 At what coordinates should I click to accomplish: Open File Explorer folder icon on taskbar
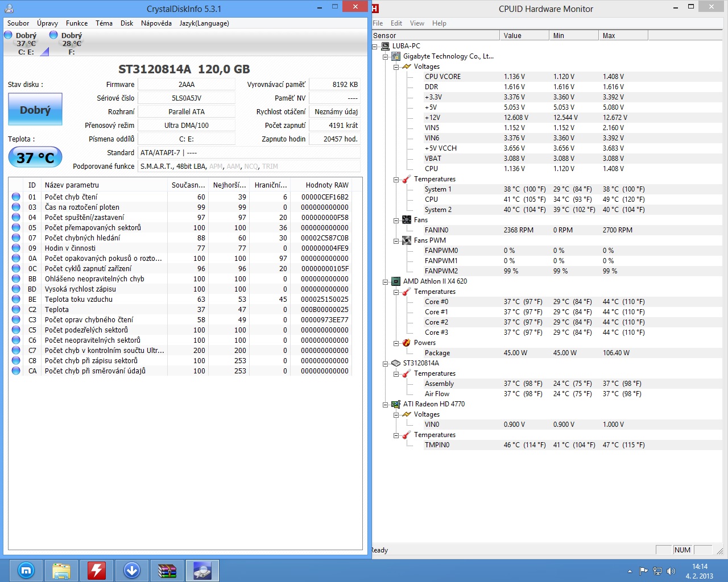click(61, 570)
